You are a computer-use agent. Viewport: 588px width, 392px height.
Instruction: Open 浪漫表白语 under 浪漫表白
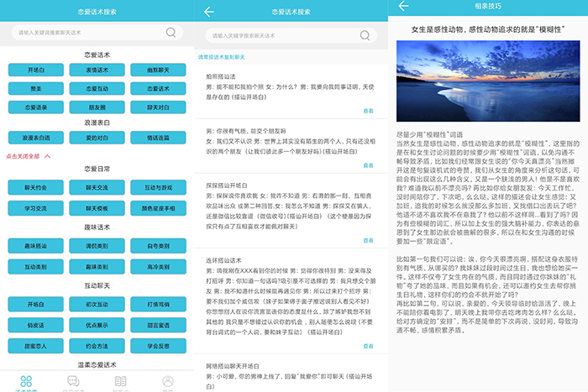click(35, 138)
